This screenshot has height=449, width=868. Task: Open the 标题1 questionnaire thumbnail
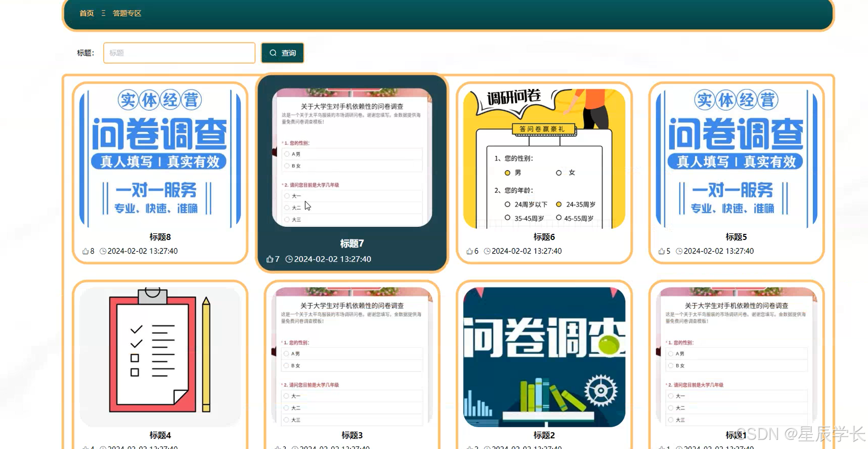coord(736,357)
